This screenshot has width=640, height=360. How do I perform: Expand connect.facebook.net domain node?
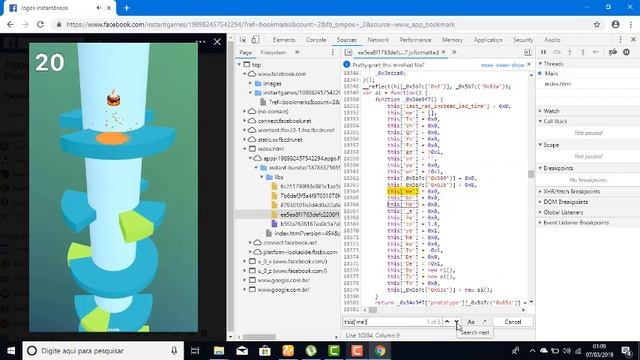245,121
